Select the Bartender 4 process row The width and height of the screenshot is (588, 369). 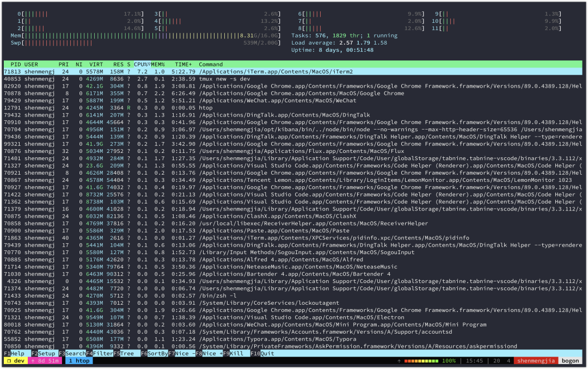coord(293,274)
